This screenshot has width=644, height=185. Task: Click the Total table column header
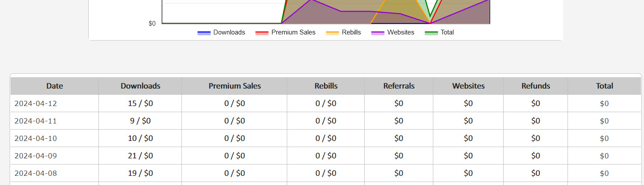(604, 86)
